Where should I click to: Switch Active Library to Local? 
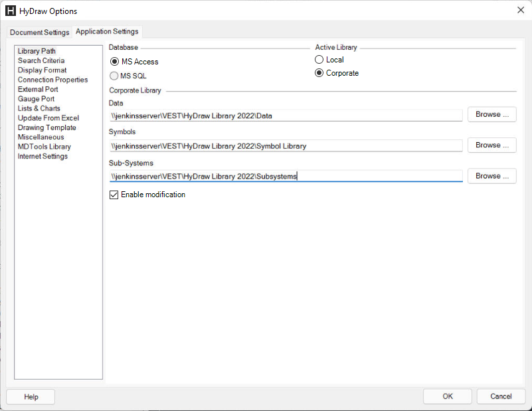tap(319, 59)
